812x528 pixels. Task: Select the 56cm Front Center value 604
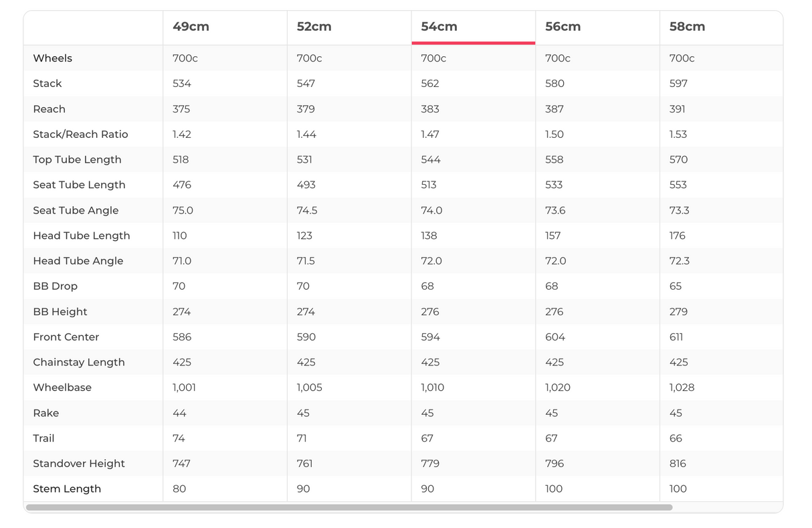(555, 337)
